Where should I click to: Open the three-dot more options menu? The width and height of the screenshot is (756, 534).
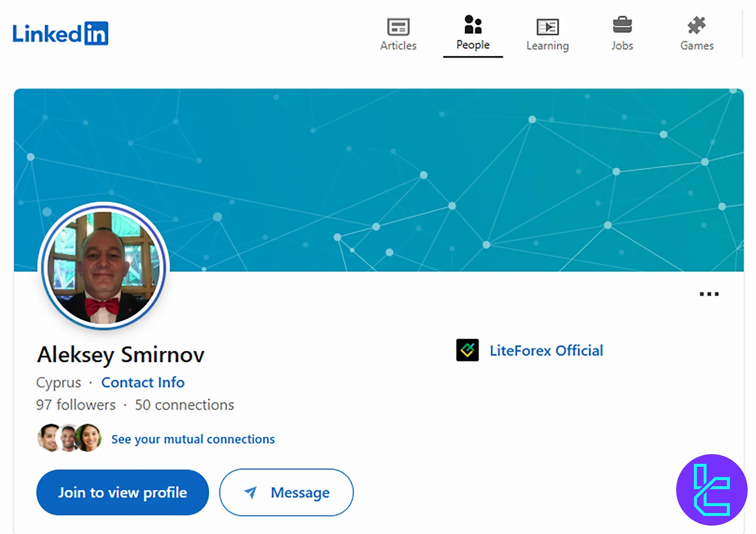pos(709,294)
